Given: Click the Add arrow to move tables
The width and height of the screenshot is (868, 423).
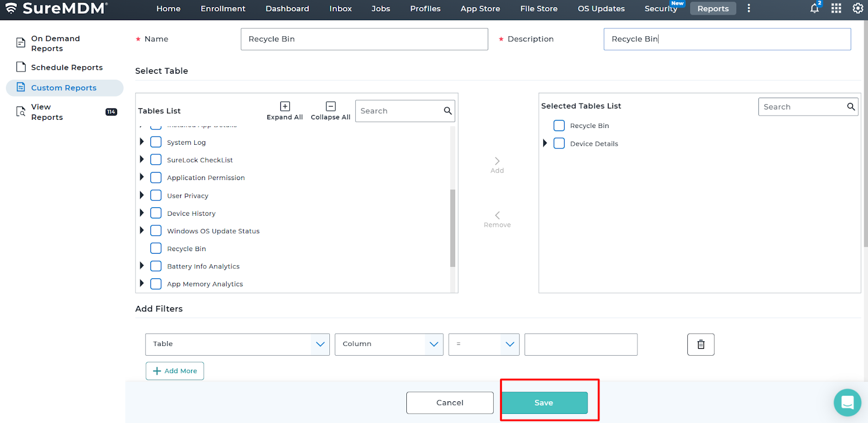Looking at the screenshot, I should (x=497, y=162).
